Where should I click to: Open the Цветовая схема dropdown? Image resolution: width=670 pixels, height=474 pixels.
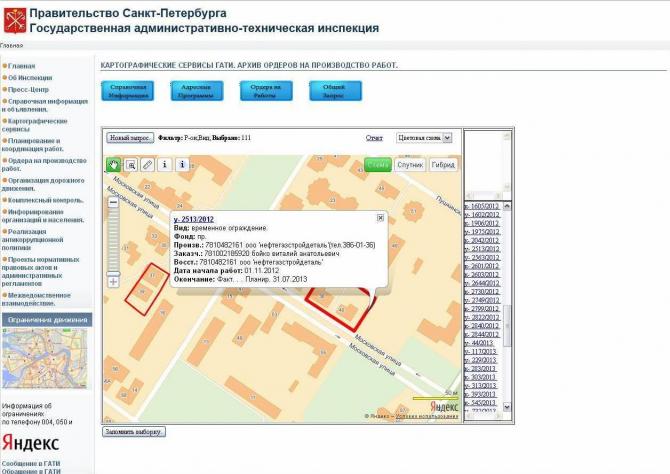tap(424, 138)
